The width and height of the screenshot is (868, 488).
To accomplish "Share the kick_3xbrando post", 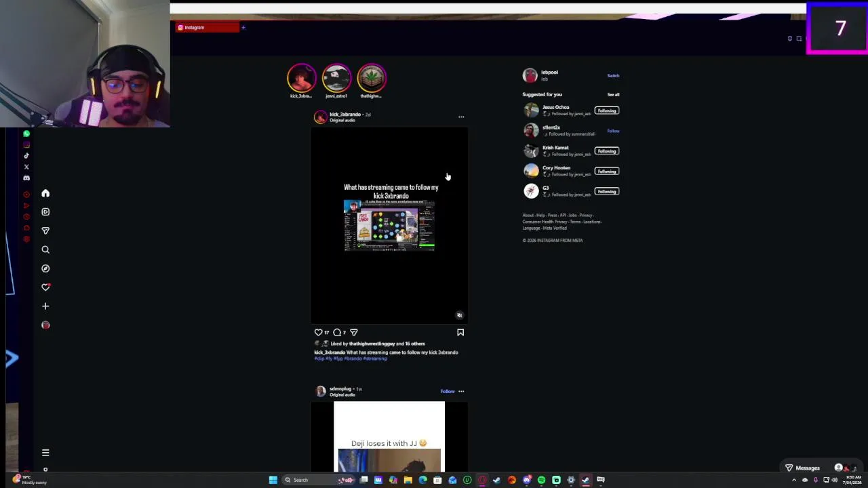I will tap(353, 332).
